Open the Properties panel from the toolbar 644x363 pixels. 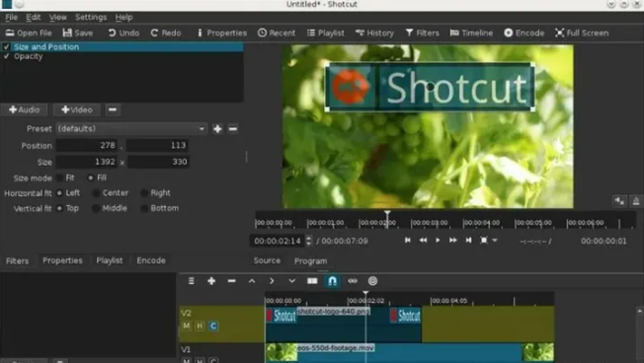click(x=222, y=33)
